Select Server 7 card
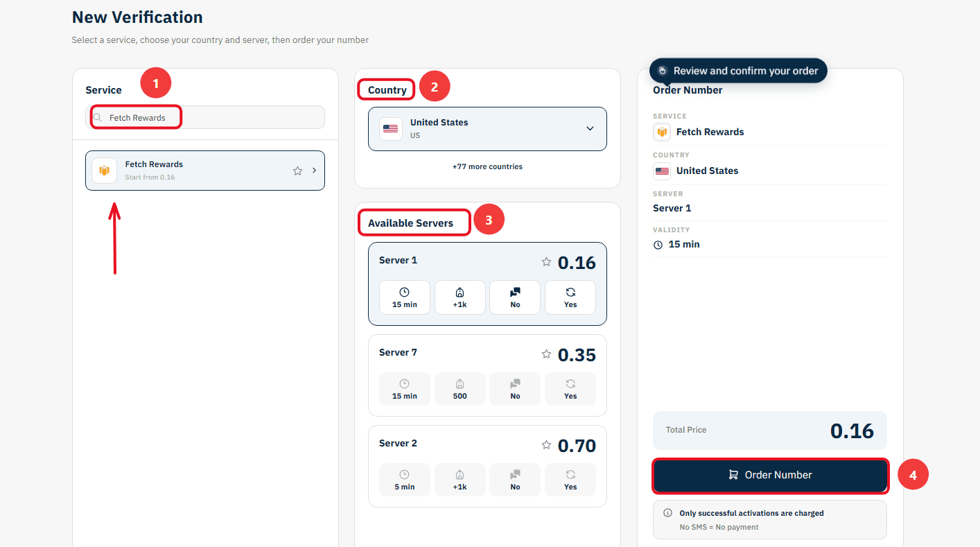980x547 pixels. 487,375
